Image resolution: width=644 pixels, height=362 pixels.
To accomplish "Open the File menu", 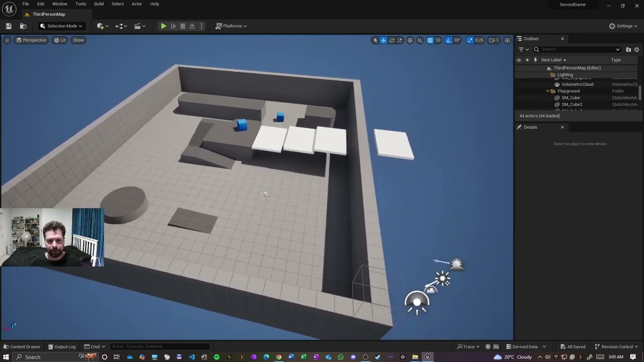I will (x=26, y=4).
